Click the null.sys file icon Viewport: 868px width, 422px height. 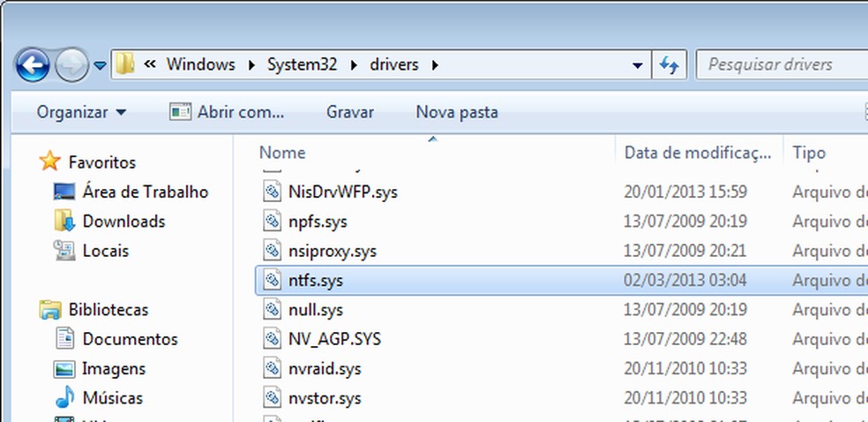point(272,309)
